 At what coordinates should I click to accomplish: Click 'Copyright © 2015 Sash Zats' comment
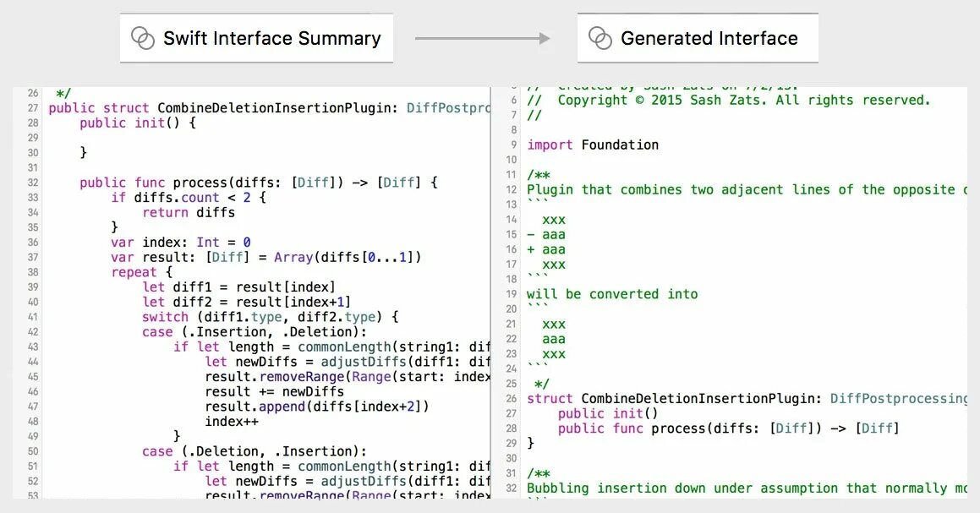(663, 101)
